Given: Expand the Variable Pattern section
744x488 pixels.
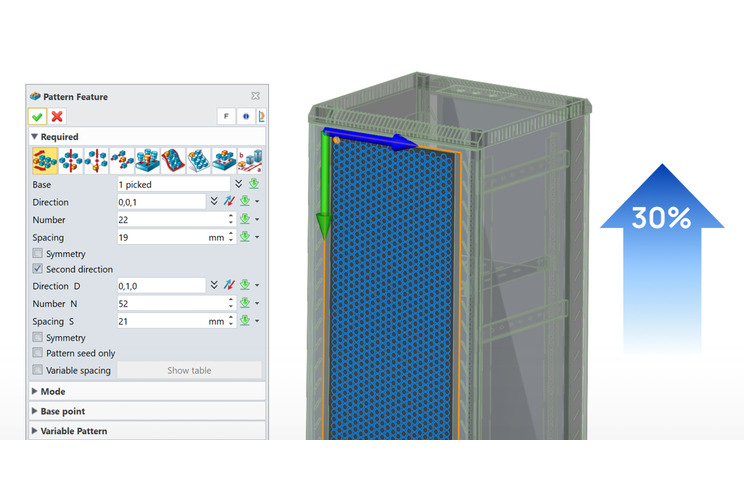Looking at the screenshot, I should click(x=36, y=431).
